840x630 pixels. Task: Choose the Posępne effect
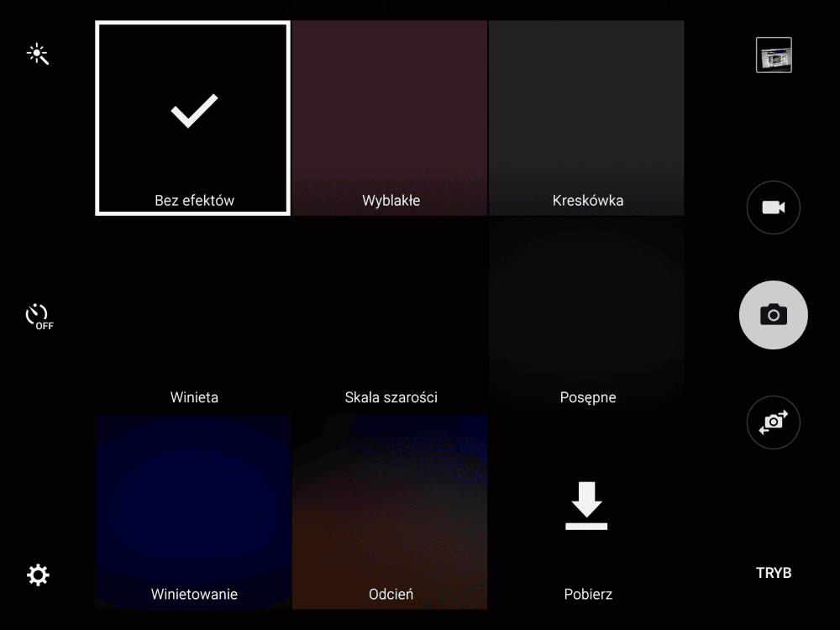coord(586,314)
